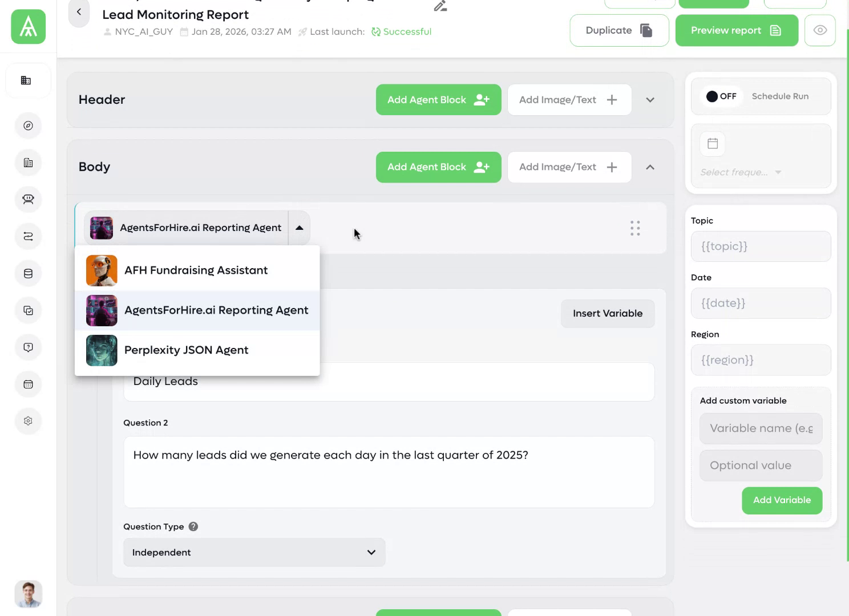Click the schedule calendar icon

click(713, 143)
